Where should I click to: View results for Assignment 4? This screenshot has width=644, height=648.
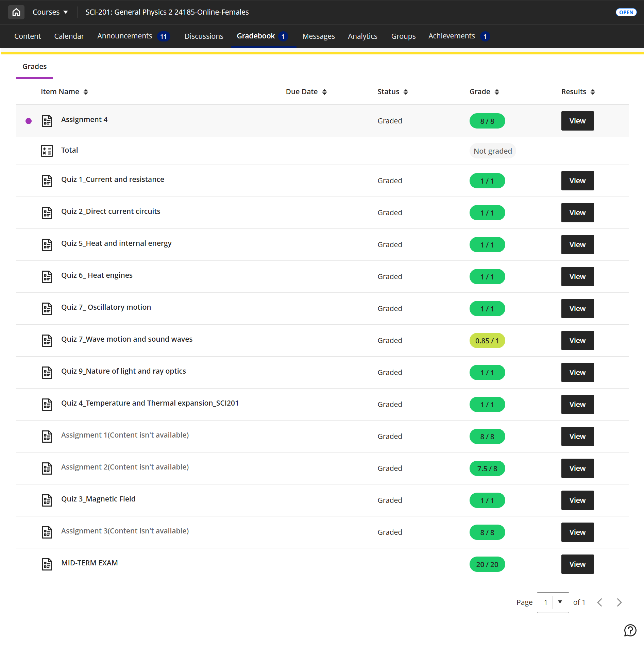(577, 121)
